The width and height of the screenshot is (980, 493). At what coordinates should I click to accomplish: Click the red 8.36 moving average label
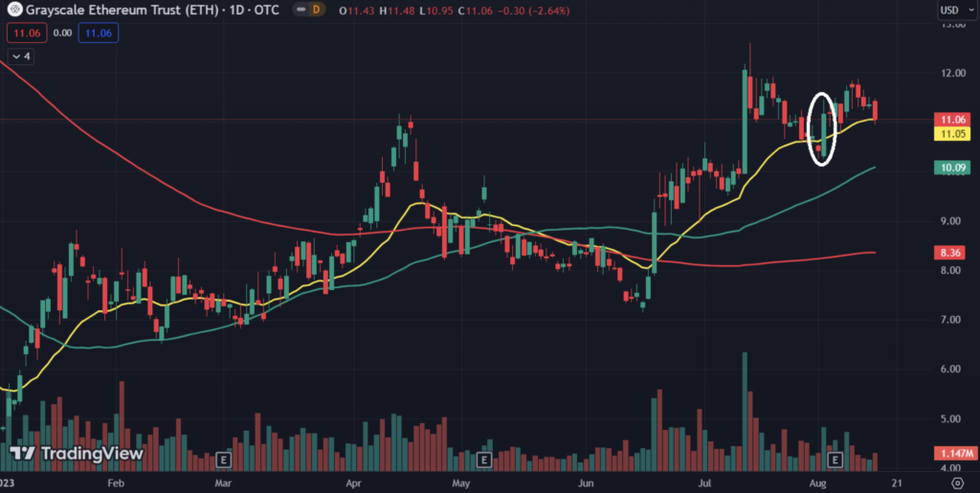click(951, 254)
